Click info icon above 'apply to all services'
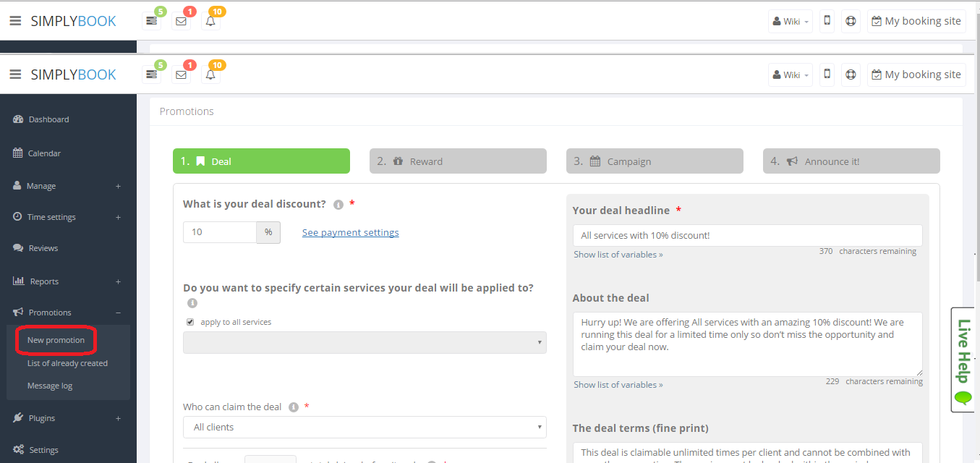980x463 pixels. tap(192, 303)
